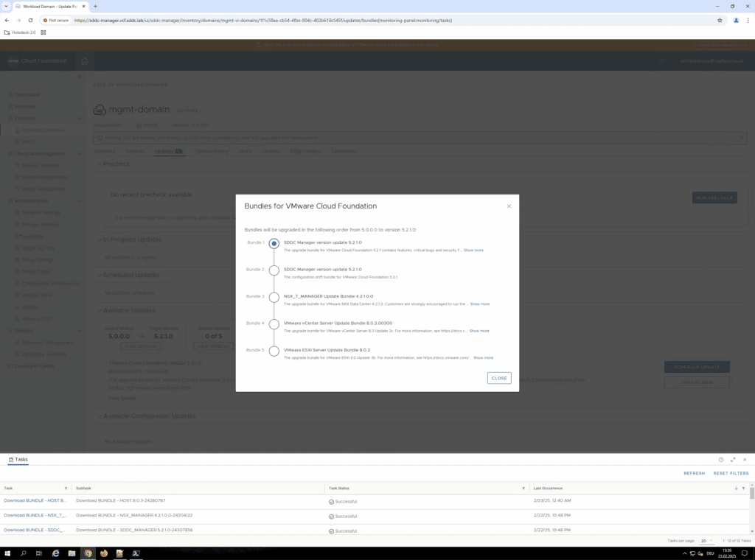Click the Task column filter icon

click(x=66, y=489)
